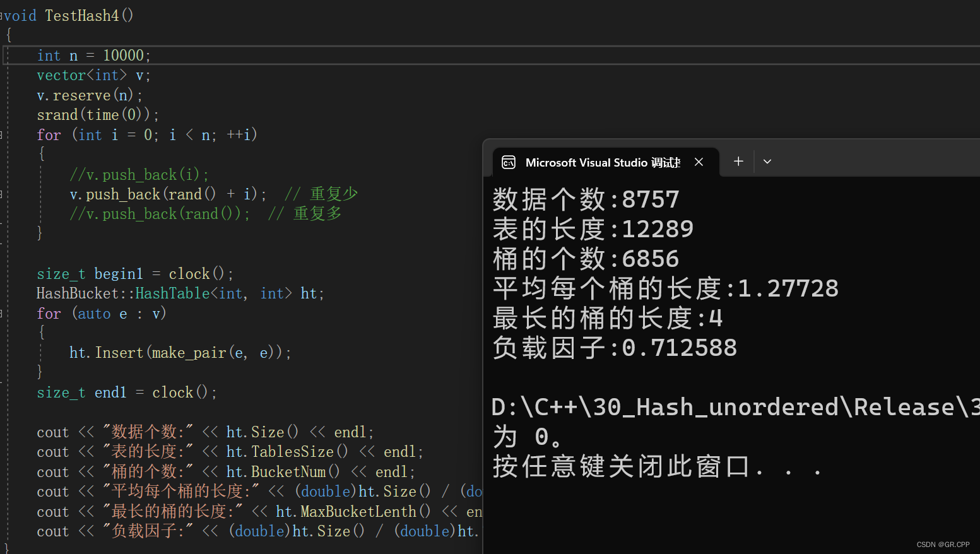Click the cout line with ht.MaxBucketLenth()
Viewport: 980px width, 554px height.
tap(259, 511)
